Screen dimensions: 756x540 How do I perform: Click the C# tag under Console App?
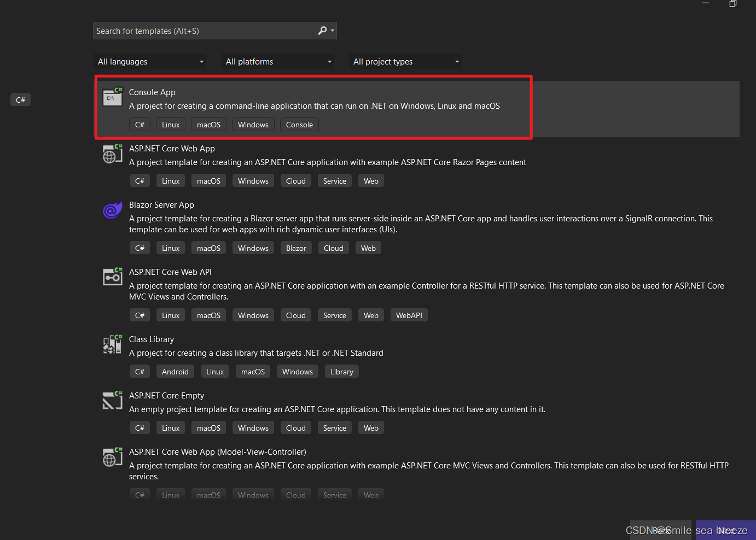pos(139,125)
